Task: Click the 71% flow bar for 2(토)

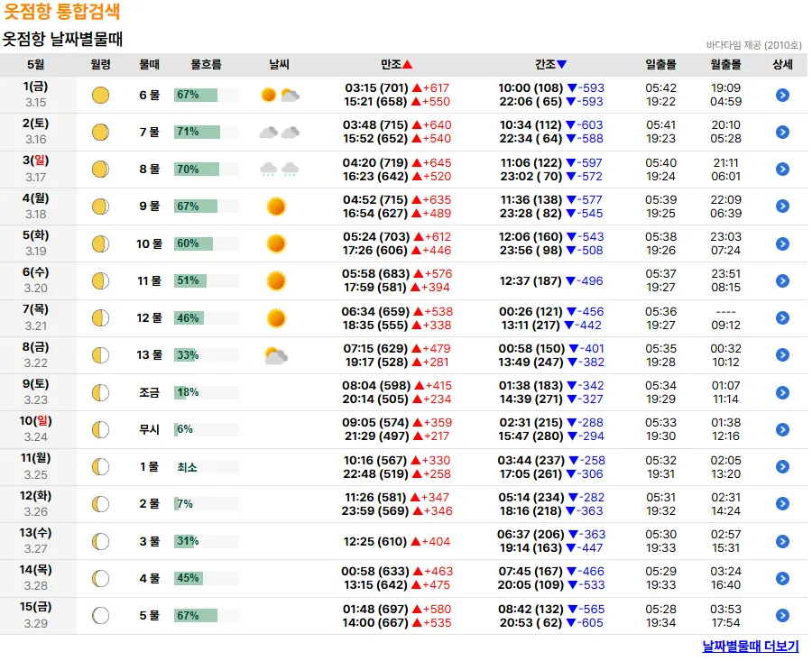Action: [207, 132]
